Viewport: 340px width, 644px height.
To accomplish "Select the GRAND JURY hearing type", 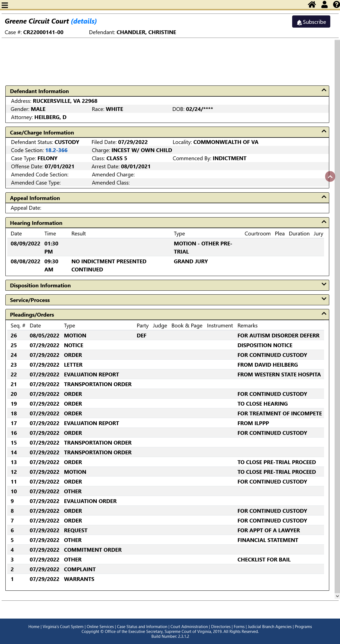I will pyautogui.click(x=191, y=261).
